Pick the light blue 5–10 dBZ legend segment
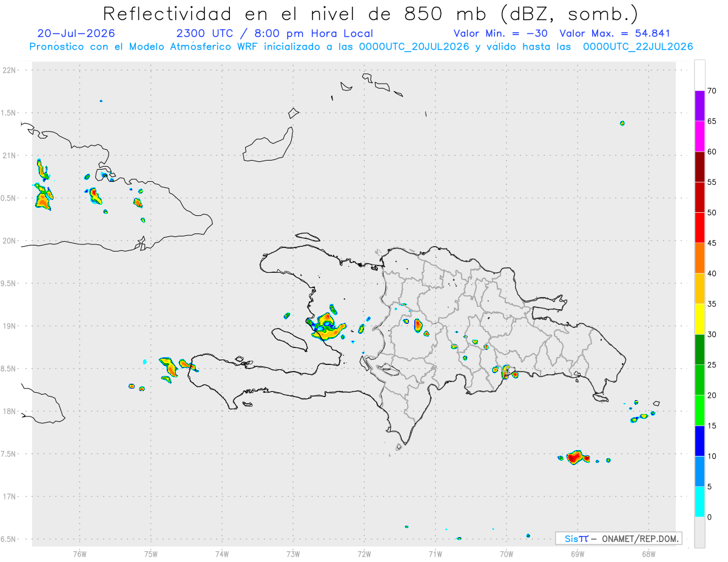The image size is (728, 562). point(699,472)
